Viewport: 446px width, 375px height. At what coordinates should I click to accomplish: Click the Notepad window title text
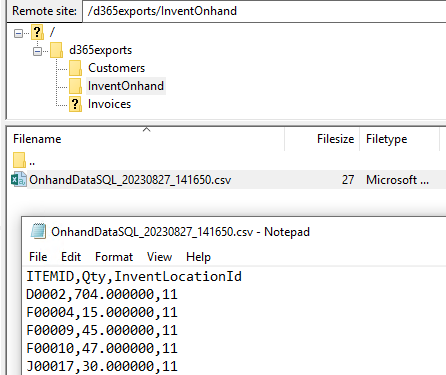(x=180, y=232)
